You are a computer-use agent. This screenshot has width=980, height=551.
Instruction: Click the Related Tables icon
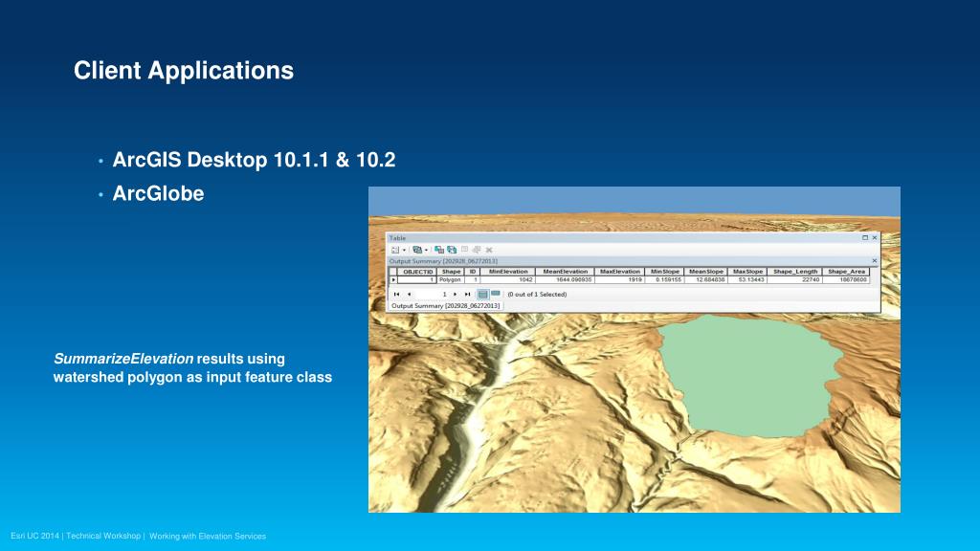pos(417,250)
